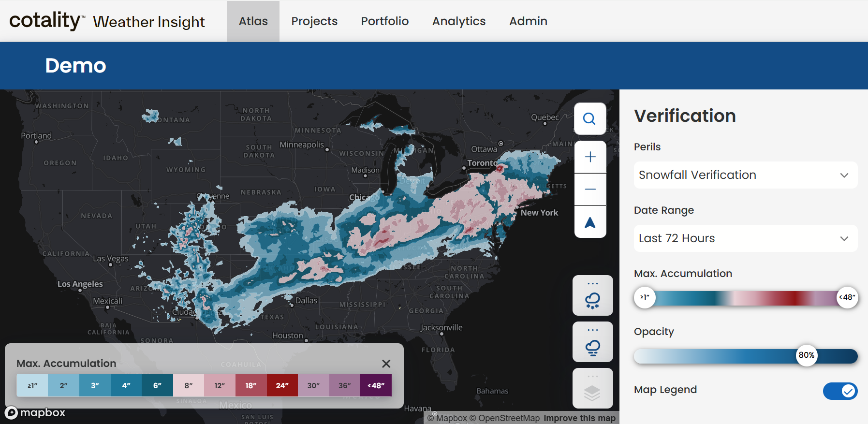The image size is (868, 424).
Task: Click the Verification panel heading
Action: pyautogui.click(x=685, y=116)
